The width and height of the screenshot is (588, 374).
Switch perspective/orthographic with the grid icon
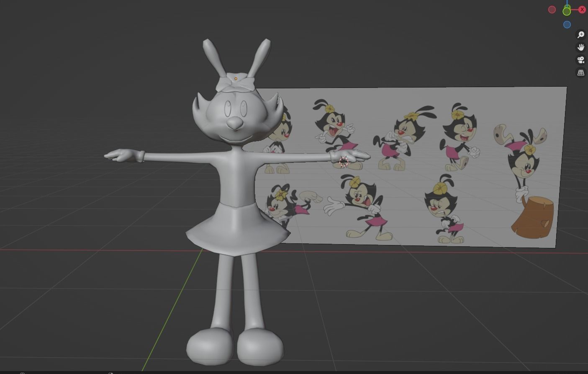pos(581,72)
